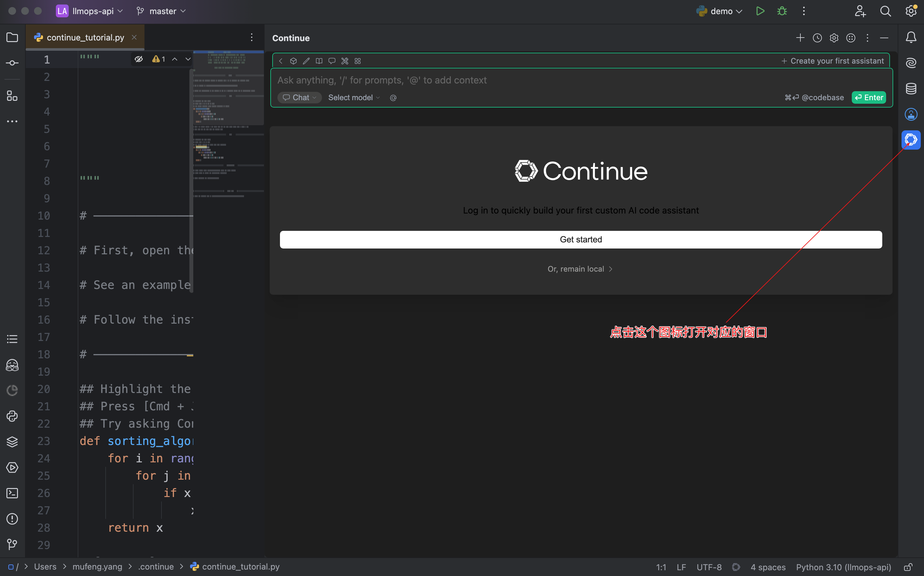Open the AI Assistant in the right sidebar
This screenshot has height=576, width=924.
click(911, 63)
